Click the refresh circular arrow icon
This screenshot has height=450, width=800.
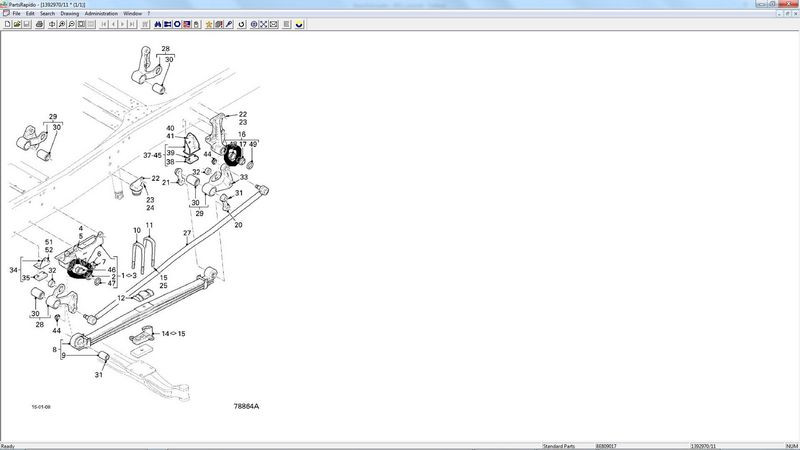pos(241,24)
